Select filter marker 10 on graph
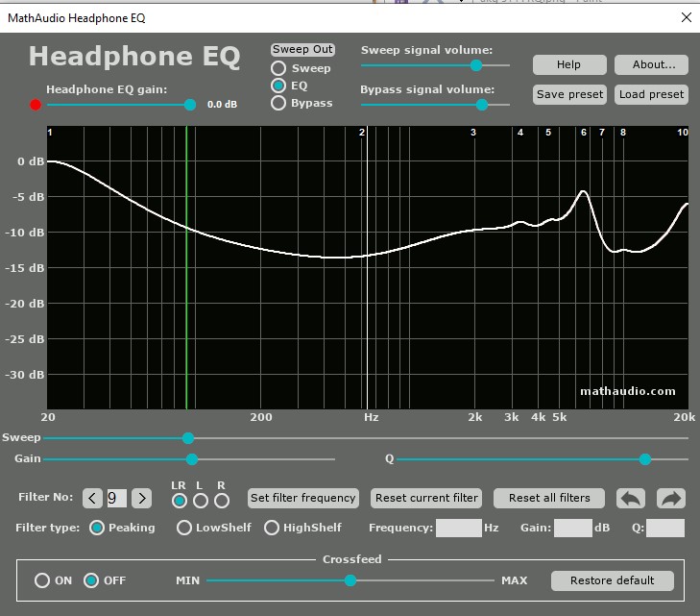Viewport: 700px width, 616px height. (x=683, y=133)
